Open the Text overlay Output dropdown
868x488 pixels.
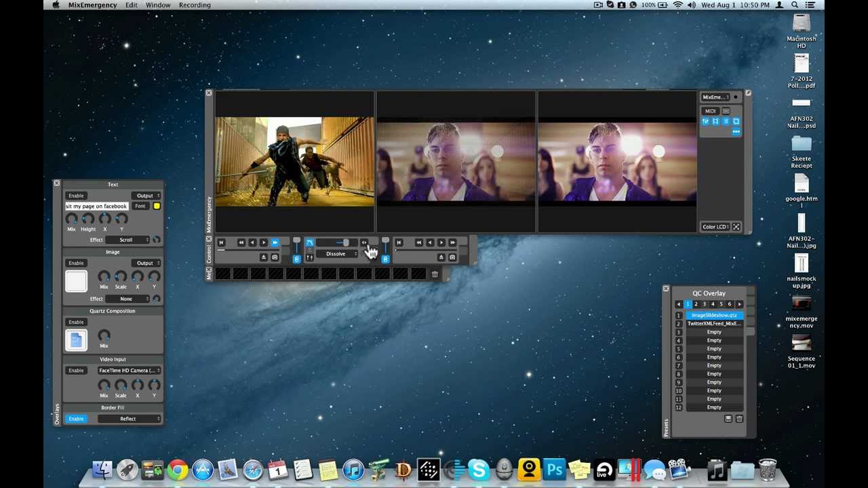pos(147,196)
